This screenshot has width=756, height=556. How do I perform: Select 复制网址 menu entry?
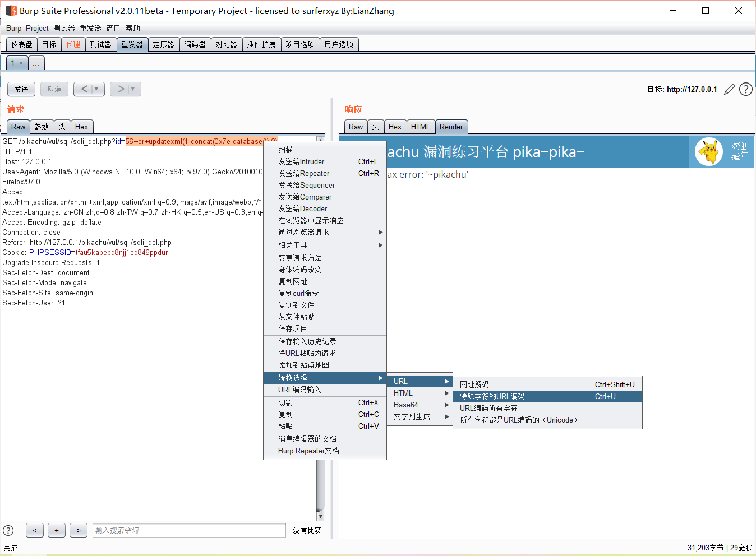(325, 281)
